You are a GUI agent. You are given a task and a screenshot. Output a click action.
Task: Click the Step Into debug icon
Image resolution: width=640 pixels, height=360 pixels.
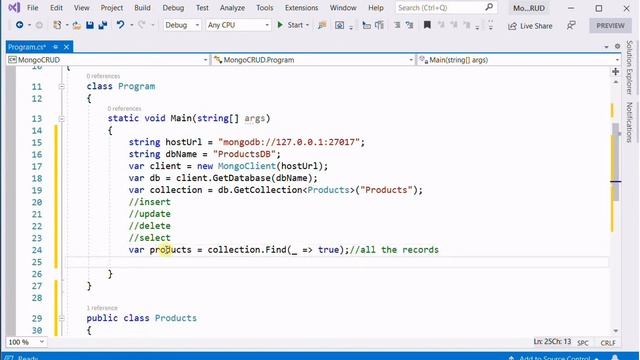367,25
